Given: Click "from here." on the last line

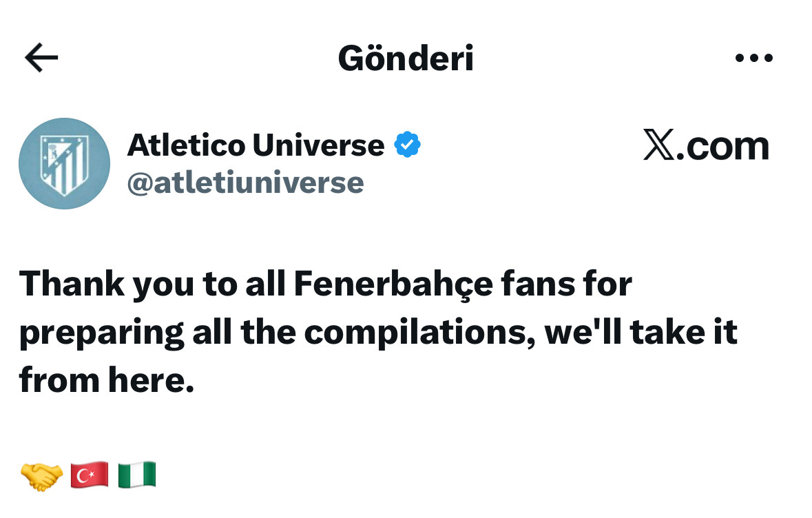Looking at the screenshot, I should tap(107, 380).
